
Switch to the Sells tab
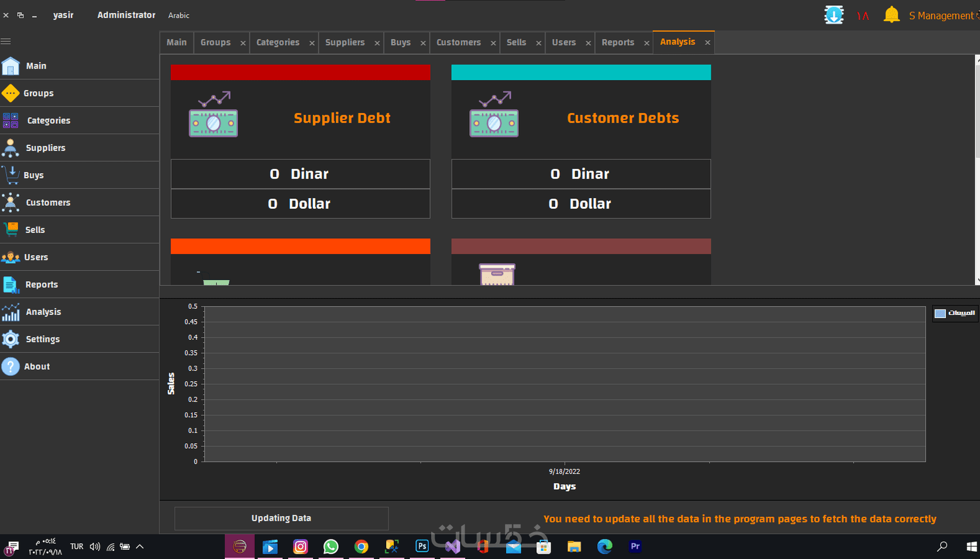pyautogui.click(x=517, y=42)
